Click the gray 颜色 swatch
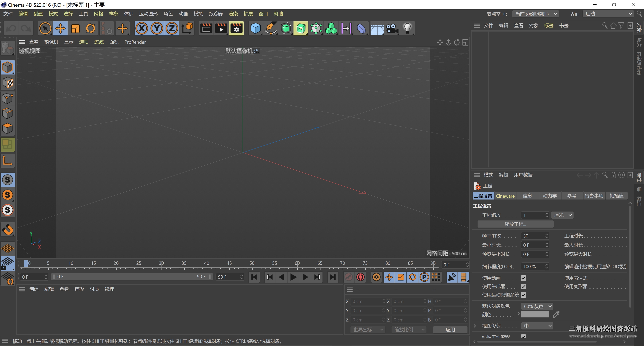644x346 pixels. point(534,314)
